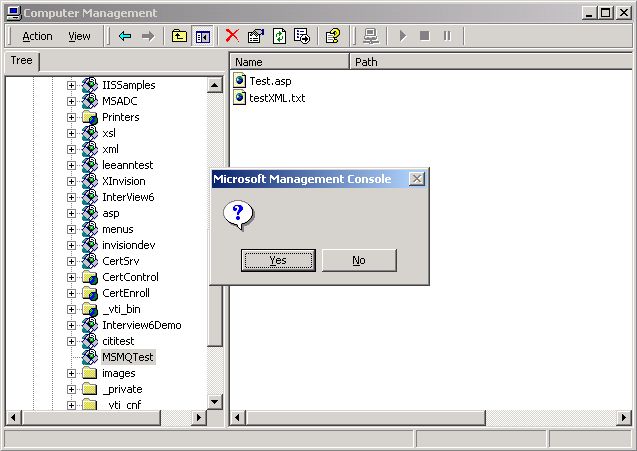Click Yes in the Management Console dialog
Image resolution: width=637 pixels, height=451 pixels.
tap(278, 260)
